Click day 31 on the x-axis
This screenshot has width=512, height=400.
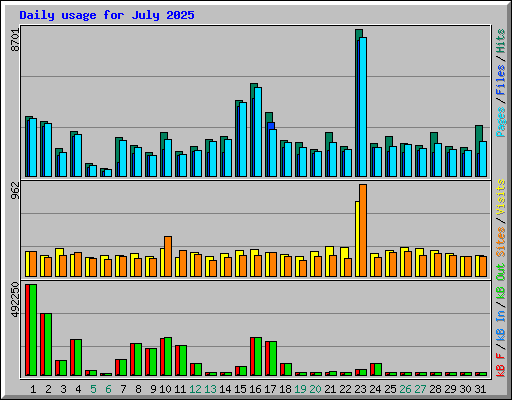(480, 389)
